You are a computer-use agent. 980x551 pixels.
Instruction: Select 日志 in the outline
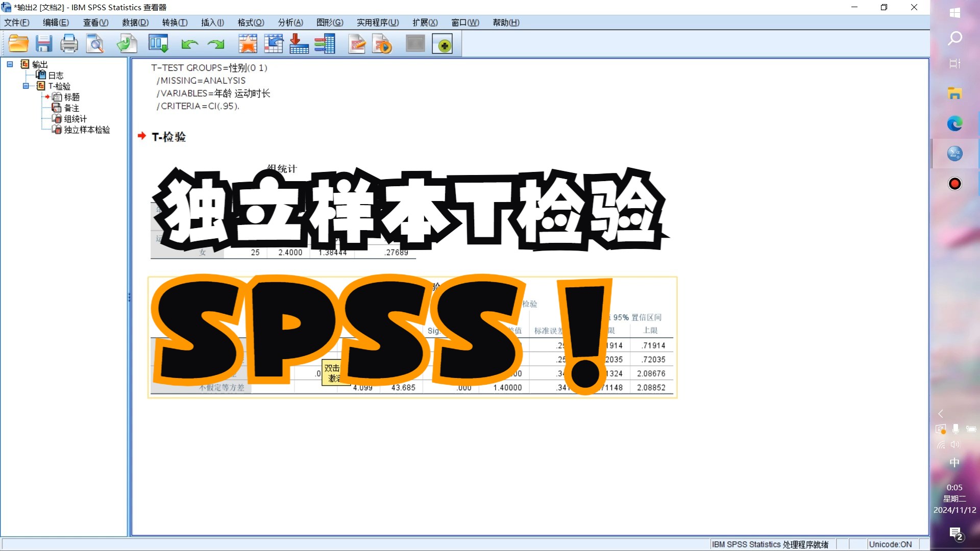[56, 75]
